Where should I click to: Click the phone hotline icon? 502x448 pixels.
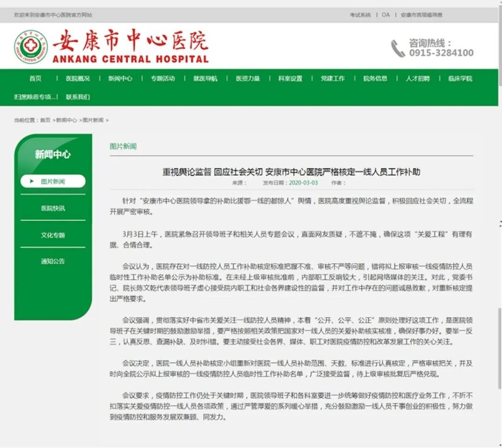pyautogui.click(x=398, y=48)
